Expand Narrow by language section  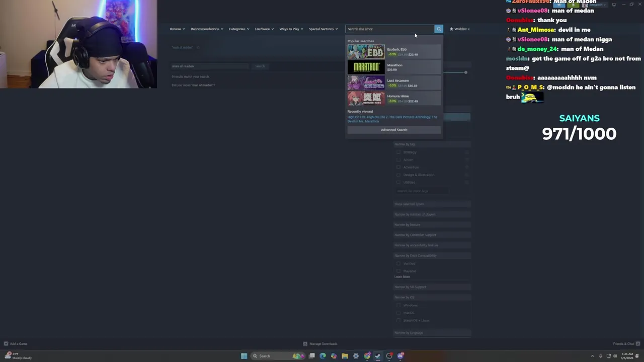(x=432, y=333)
